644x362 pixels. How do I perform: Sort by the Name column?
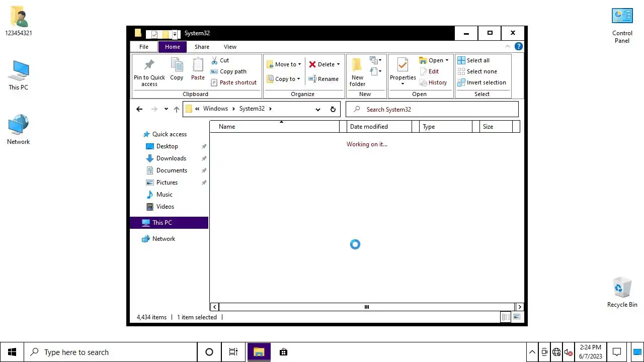tap(275, 127)
